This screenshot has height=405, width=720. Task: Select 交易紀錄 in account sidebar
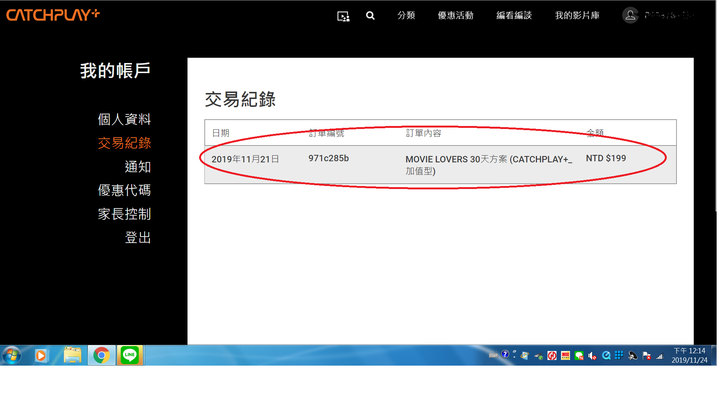point(124,143)
